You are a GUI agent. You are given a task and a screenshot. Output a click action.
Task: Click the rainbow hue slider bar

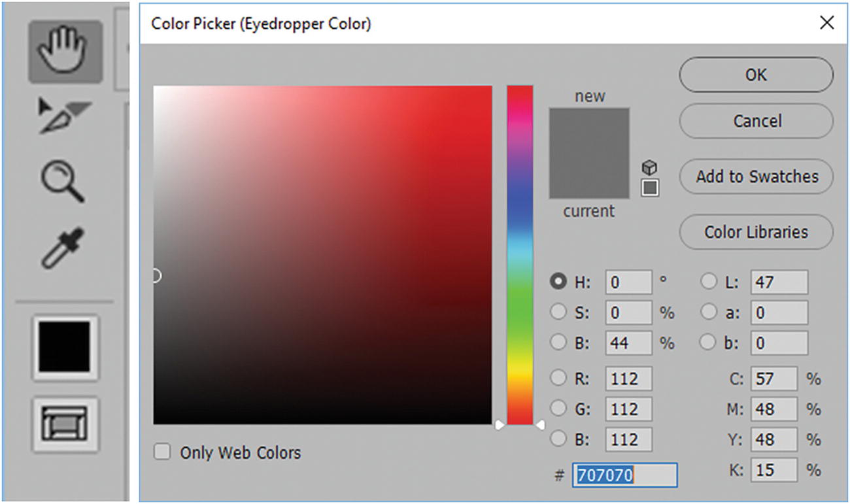(520, 255)
